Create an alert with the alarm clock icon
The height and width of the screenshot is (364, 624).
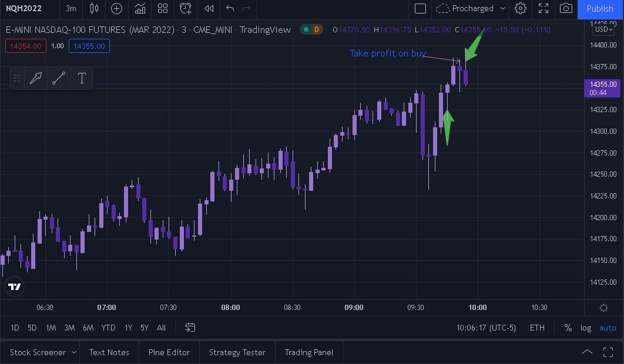pos(186,8)
